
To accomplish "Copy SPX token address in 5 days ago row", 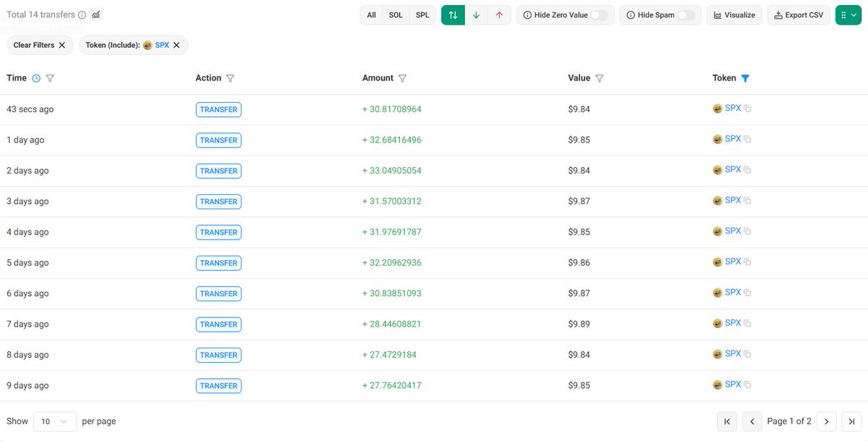I will [x=748, y=262].
